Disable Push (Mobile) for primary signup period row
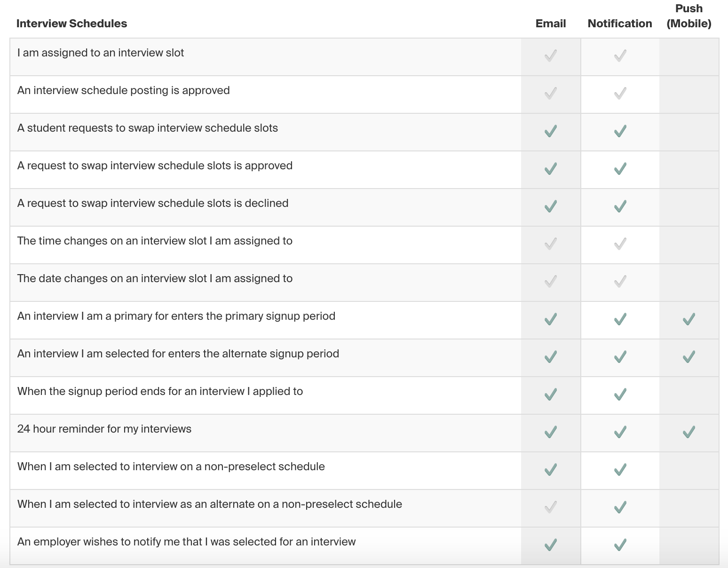The image size is (728, 568). pyautogui.click(x=689, y=319)
